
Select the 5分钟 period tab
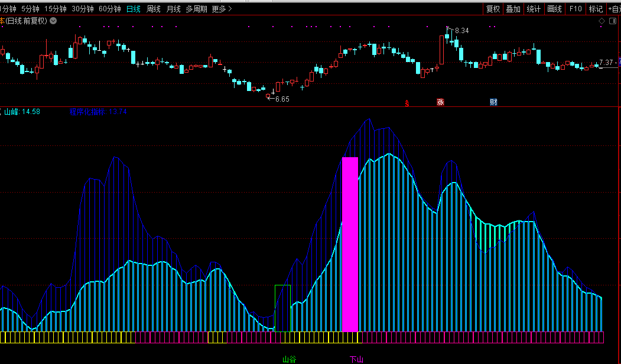tap(30, 9)
